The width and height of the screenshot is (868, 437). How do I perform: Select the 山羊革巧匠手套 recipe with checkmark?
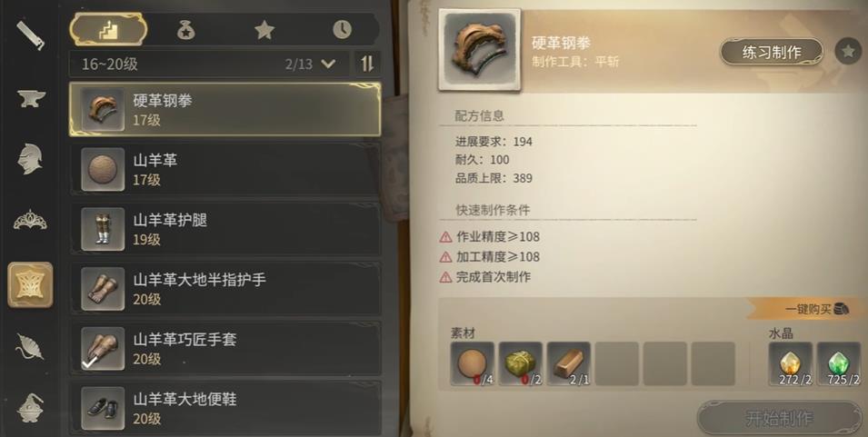click(224, 349)
